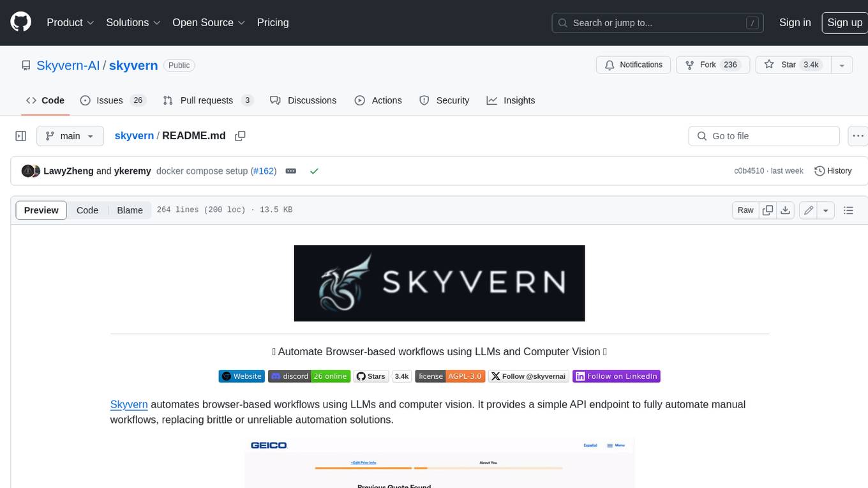Open the GEICO demo image
Image resolution: width=868 pixels, height=488 pixels.
pyautogui.click(x=439, y=462)
